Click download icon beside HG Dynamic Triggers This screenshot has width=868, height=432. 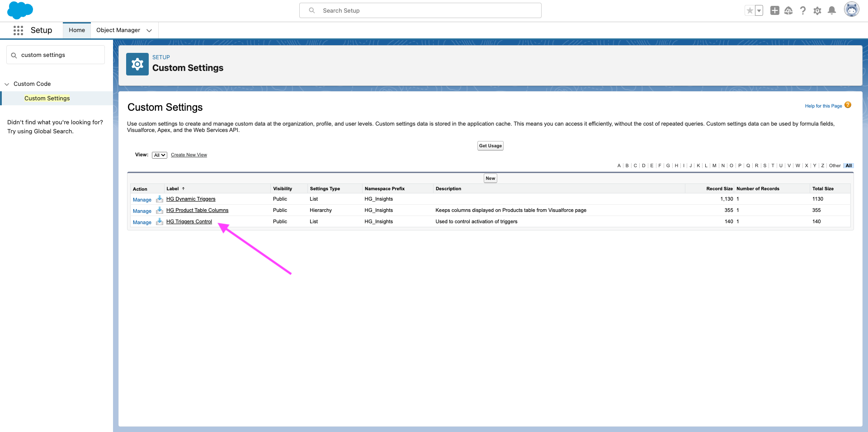[160, 199]
